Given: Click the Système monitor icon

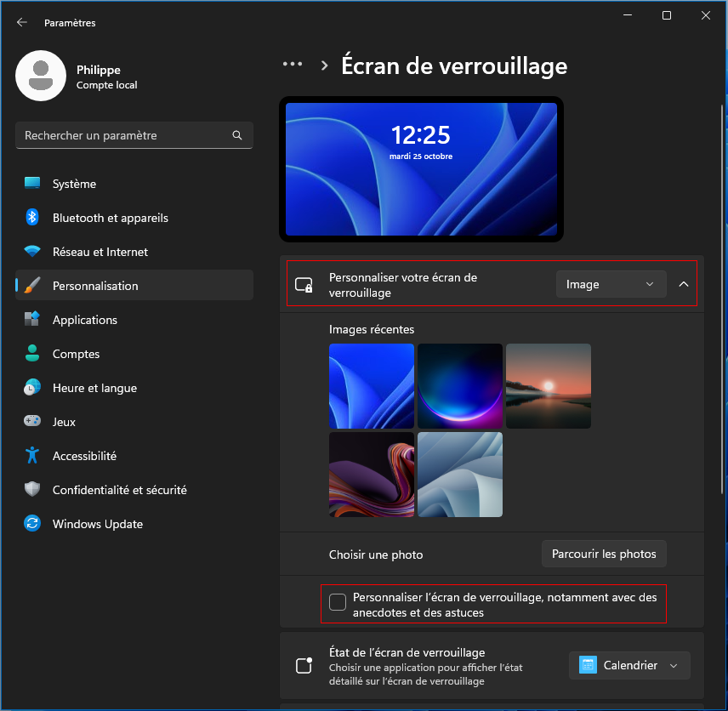Looking at the screenshot, I should click(32, 184).
